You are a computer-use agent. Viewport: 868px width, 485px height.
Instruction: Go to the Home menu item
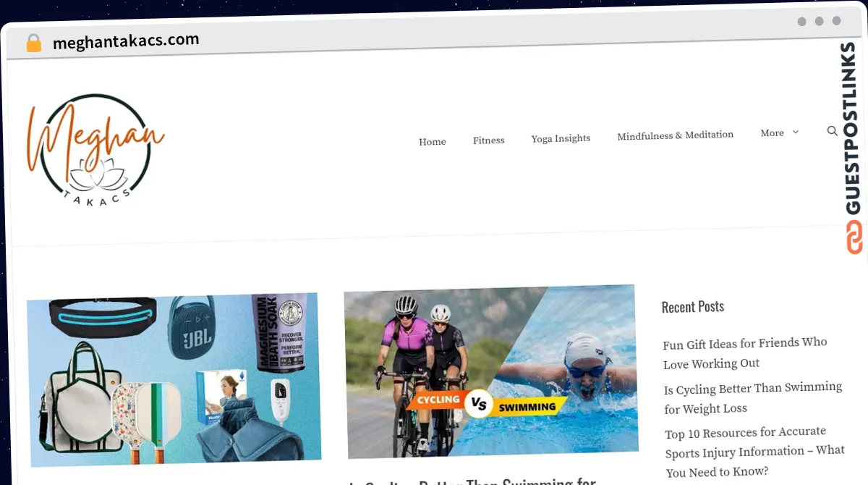[432, 142]
